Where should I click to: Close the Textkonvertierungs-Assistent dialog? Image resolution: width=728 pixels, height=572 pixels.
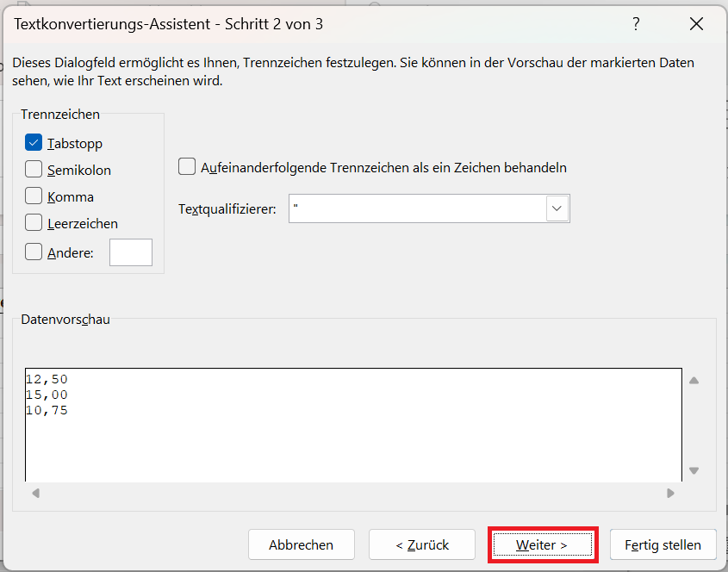[696, 23]
